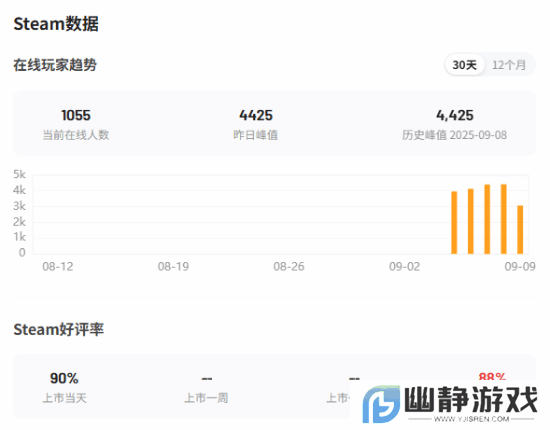Click the 当前在线人数 label
This screenshot has width=550, height=430.
pyautogui.click(x=76, y=135)
